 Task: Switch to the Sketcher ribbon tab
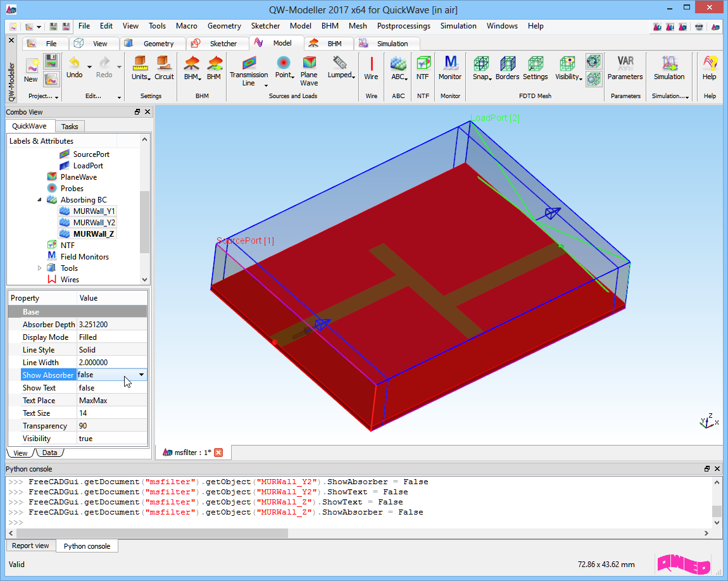pyautogui.click(x=217, y=43)
